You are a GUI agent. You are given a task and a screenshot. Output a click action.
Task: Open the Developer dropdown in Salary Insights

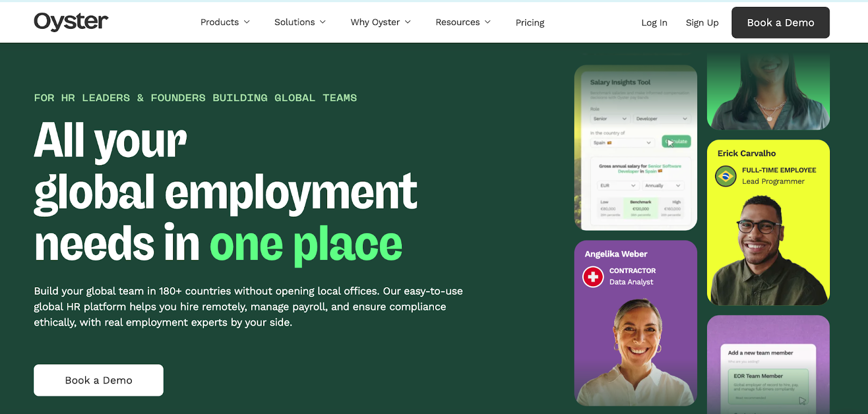tap(661, 119)
